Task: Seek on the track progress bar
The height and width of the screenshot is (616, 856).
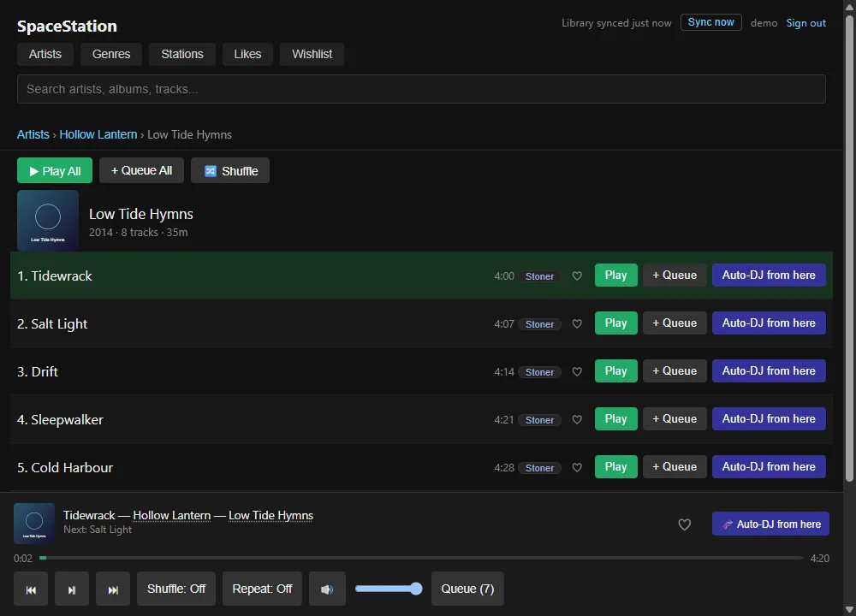Action: point(421,558)
